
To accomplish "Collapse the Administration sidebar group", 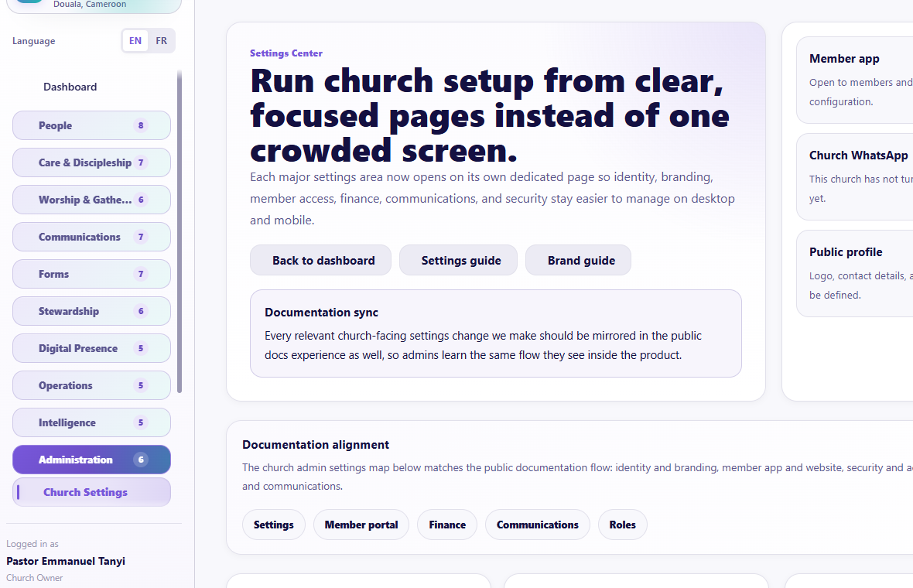I will pos(91,460).
